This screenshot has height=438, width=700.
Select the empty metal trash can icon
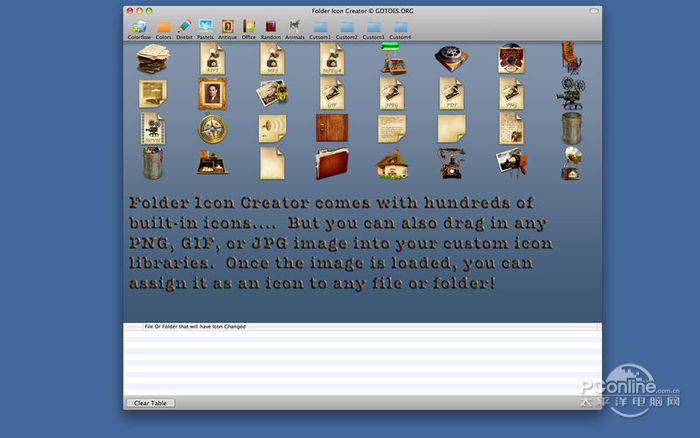click(x=571, y=129)
